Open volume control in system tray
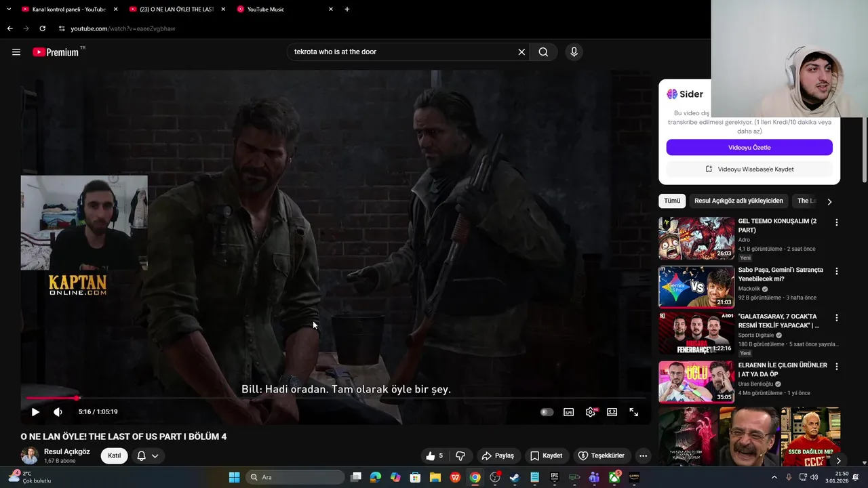Viewport: 868px width, 488px height. (x=815, y=477)
